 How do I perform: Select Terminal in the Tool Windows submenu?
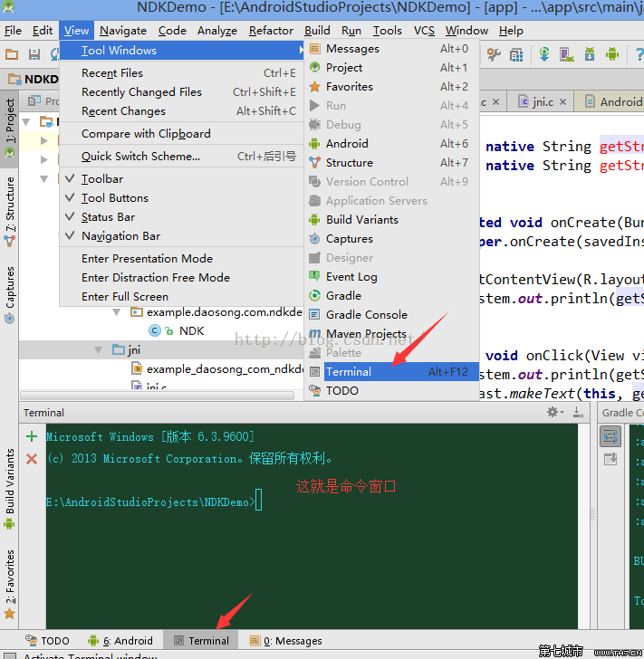(x=391, y=371)
